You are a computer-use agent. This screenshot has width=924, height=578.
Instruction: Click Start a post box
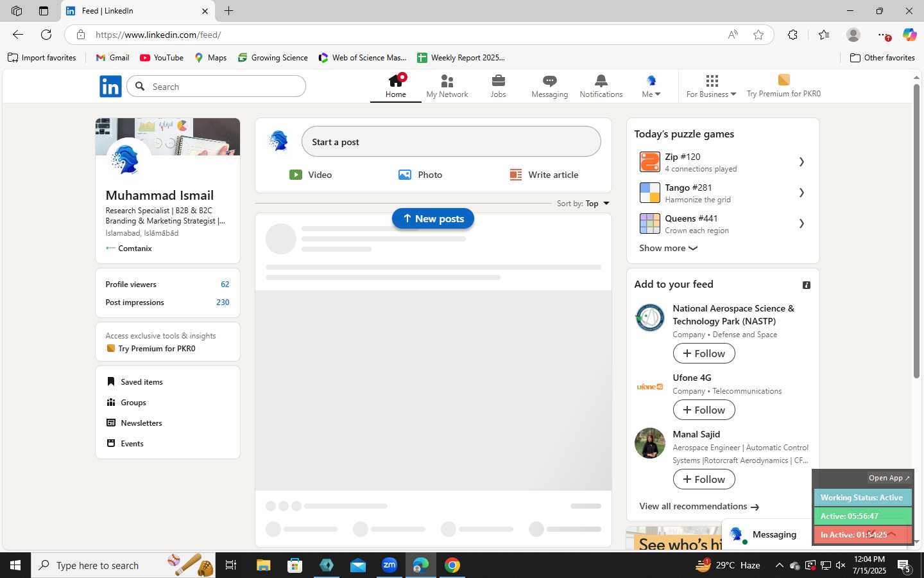point(451,141)
